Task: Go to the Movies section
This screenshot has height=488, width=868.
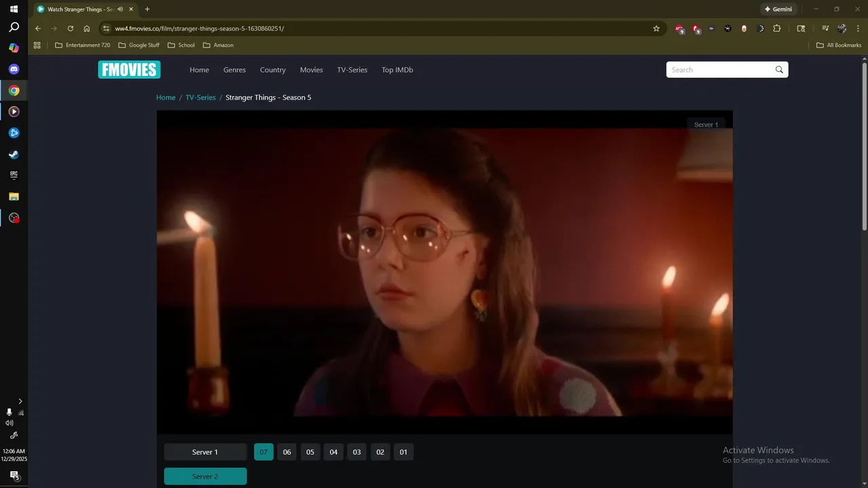Action: click(311, 70)
